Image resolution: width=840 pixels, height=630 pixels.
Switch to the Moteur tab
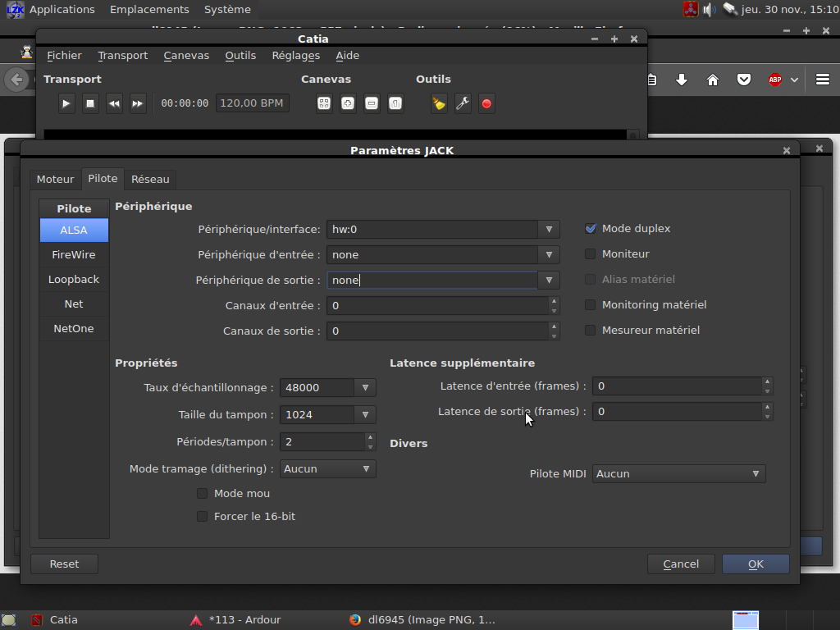[55, 179]
